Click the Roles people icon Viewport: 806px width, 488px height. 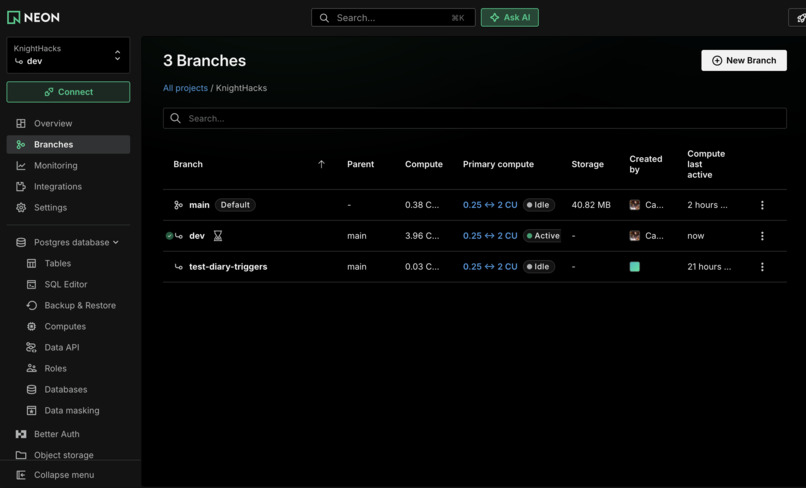31,369
